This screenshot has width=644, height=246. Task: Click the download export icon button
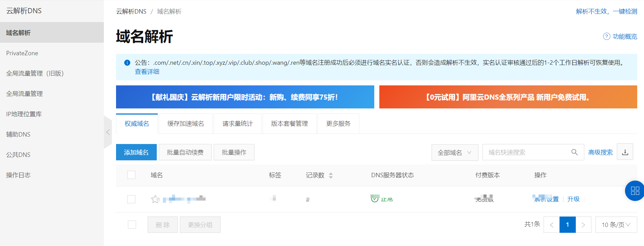click(x=625, y=152)
